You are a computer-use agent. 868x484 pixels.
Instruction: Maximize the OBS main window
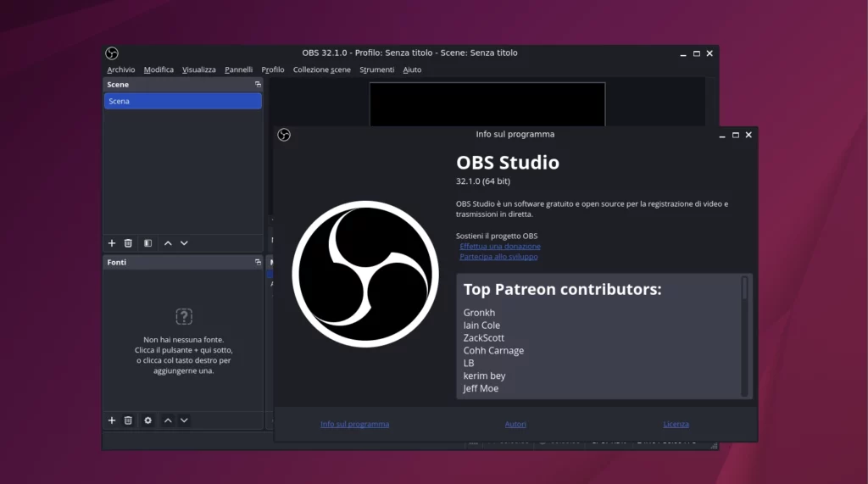697,53
